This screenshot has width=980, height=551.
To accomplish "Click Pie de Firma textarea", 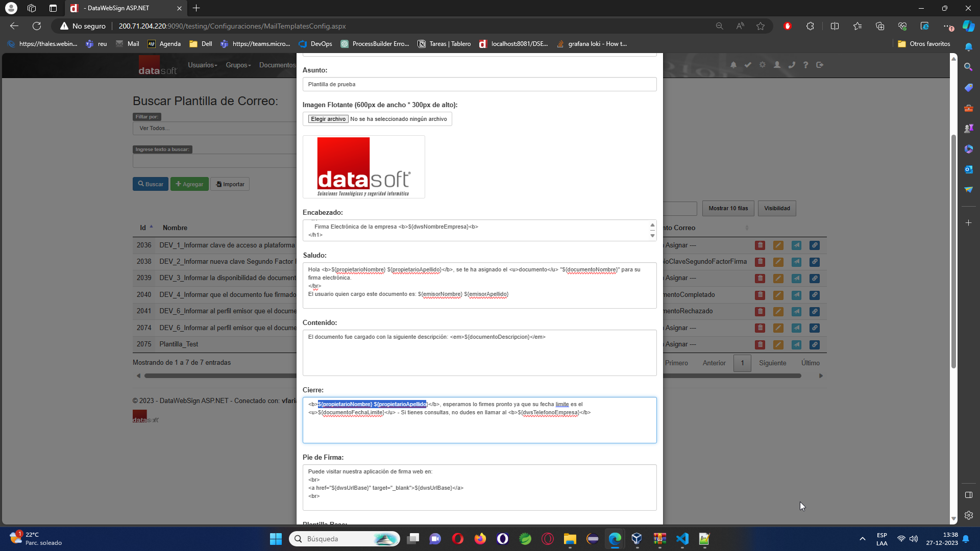I will pos(479,488).
